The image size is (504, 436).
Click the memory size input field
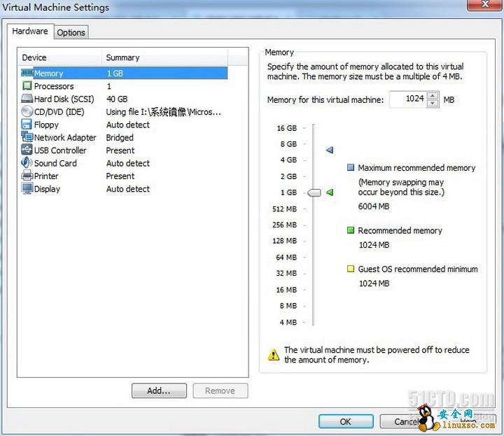click(407, 99)
